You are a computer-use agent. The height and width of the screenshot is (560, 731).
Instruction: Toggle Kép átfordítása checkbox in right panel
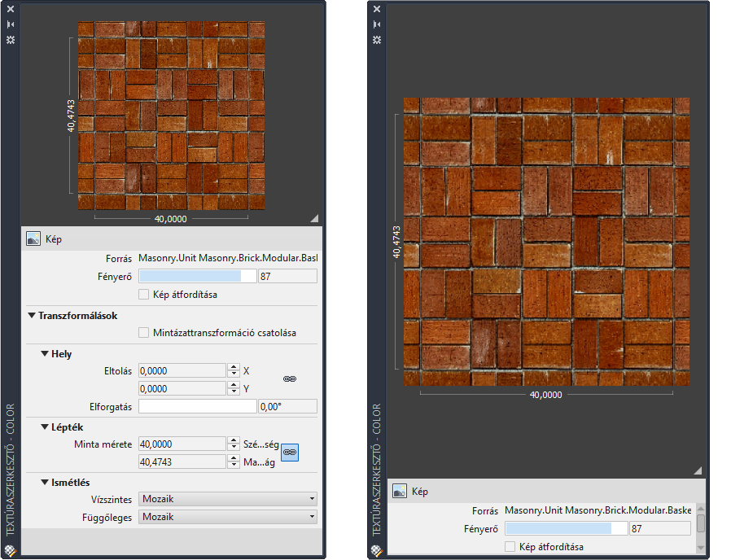tap(510, 547)
